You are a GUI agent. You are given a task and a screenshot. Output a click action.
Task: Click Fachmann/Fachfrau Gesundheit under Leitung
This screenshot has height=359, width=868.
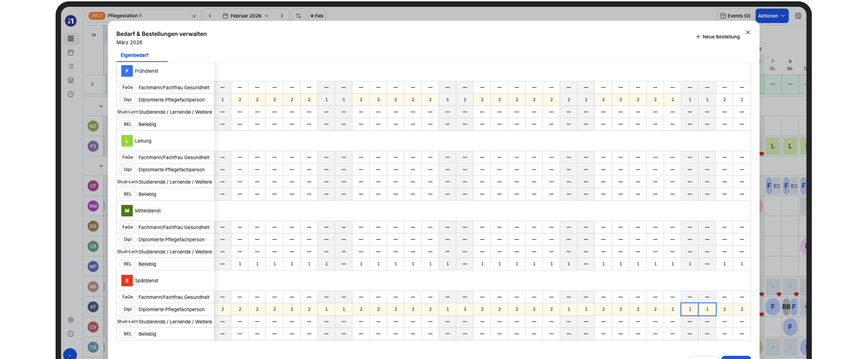click(x=174, y=157)
